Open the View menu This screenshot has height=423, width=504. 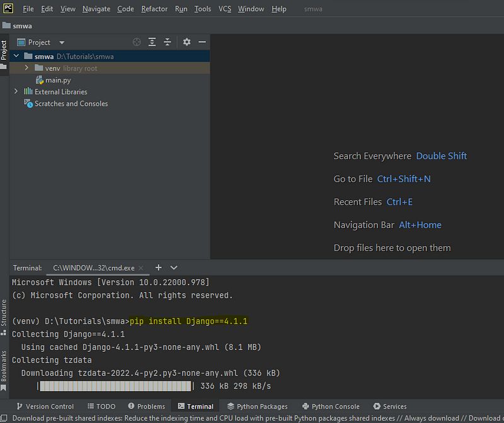coord(68,9)
